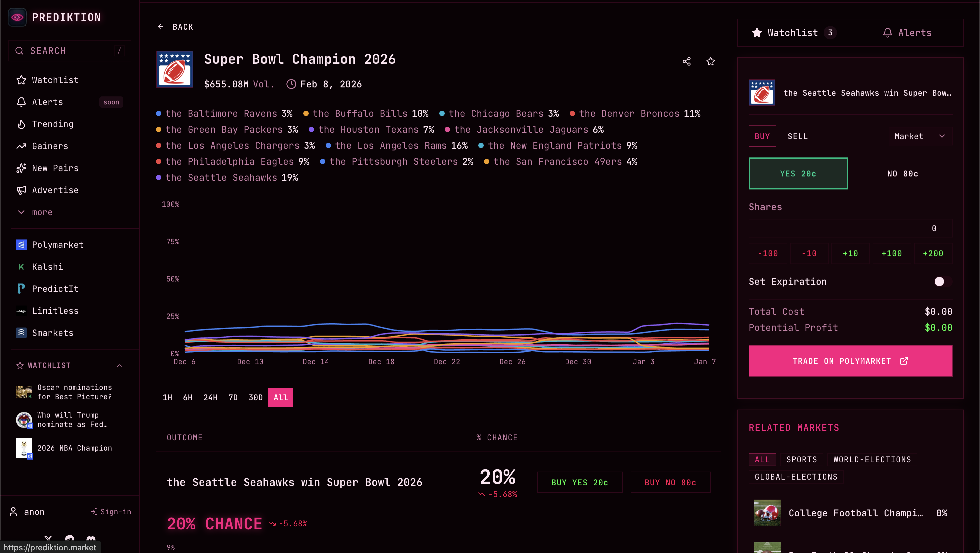
Task: Select the YES 20¢ option
Action: click(798, 173)
